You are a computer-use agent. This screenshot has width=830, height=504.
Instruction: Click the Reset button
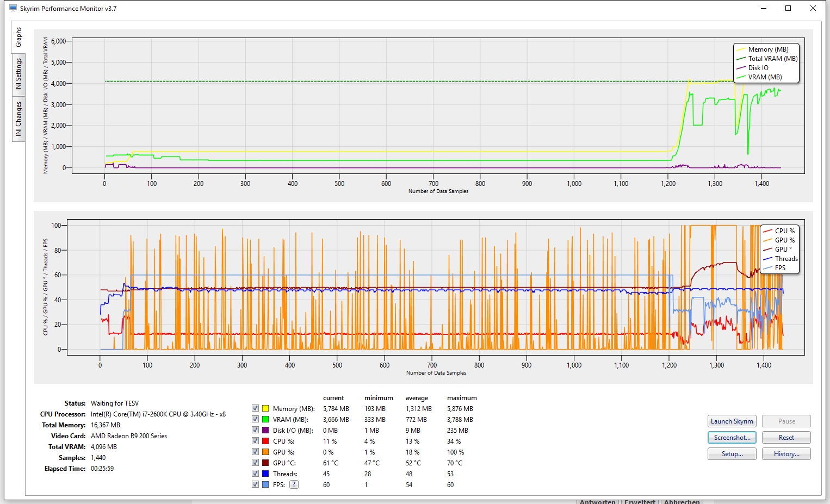786,438
